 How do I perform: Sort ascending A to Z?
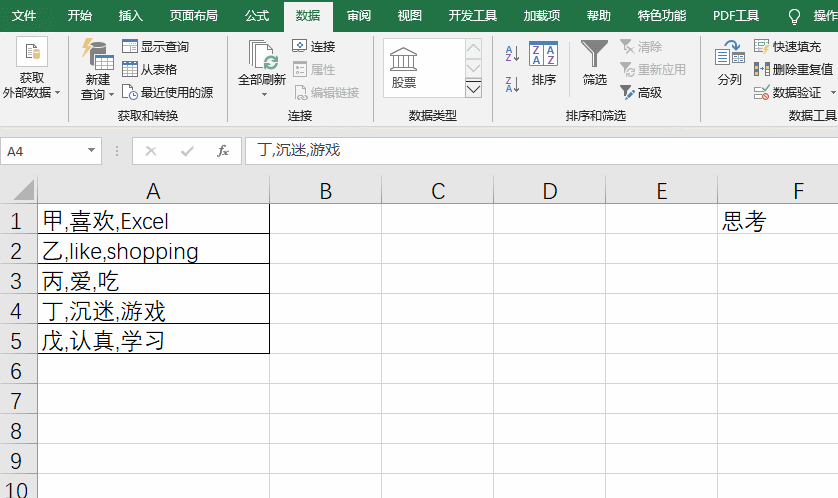point(512,53)
